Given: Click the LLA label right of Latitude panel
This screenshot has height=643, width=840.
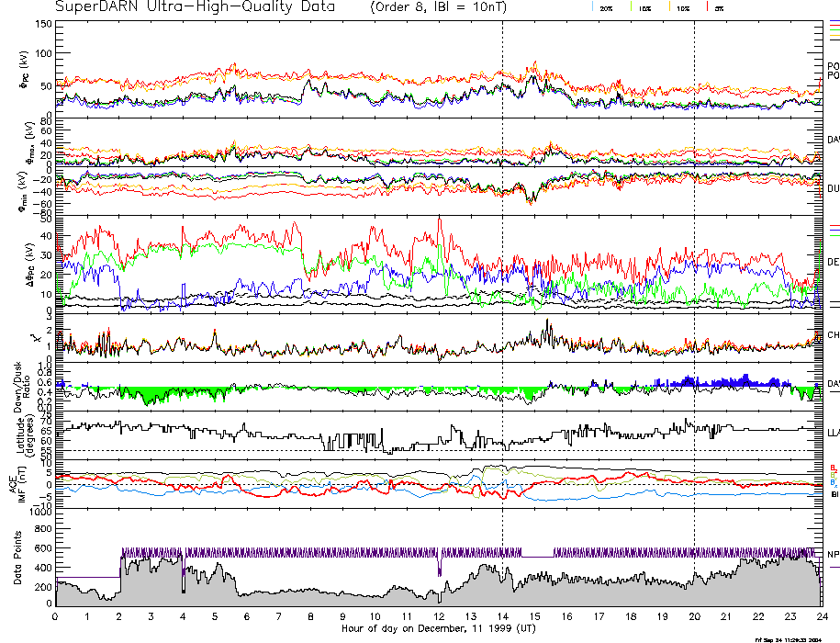Looking at the screenshot, I should click(x=833, y=432).
